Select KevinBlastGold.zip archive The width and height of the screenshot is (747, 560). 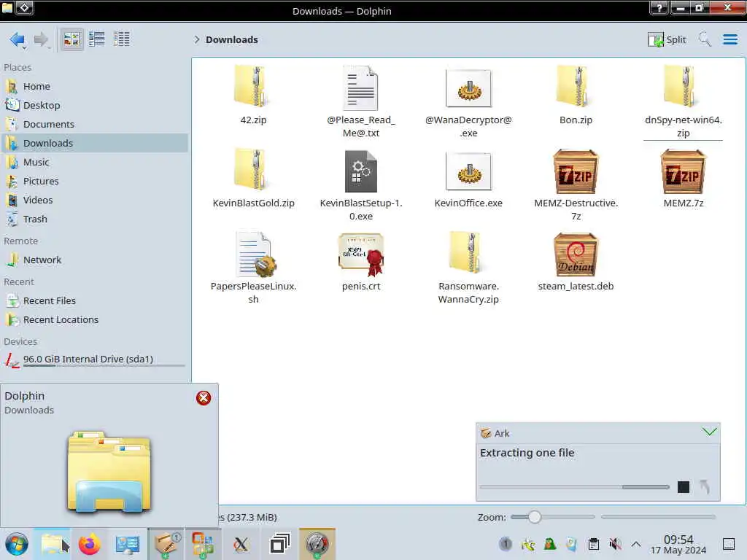[x=253, y=179]
